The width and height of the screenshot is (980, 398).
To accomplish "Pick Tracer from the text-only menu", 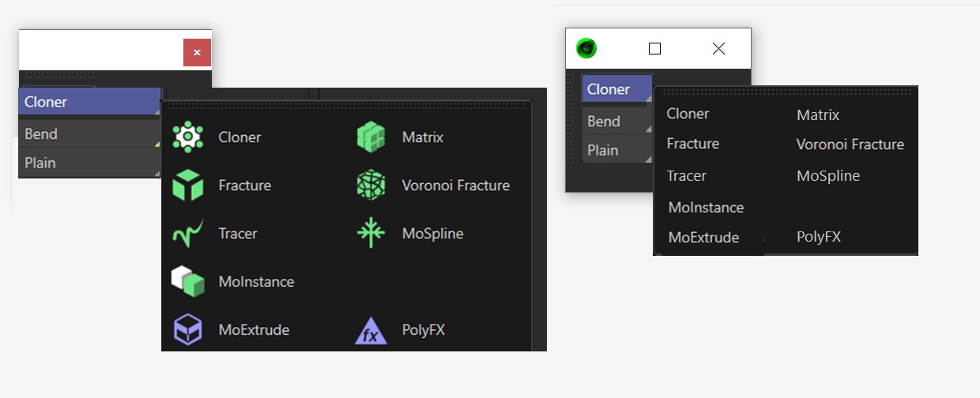I will [x=686, y=176].
